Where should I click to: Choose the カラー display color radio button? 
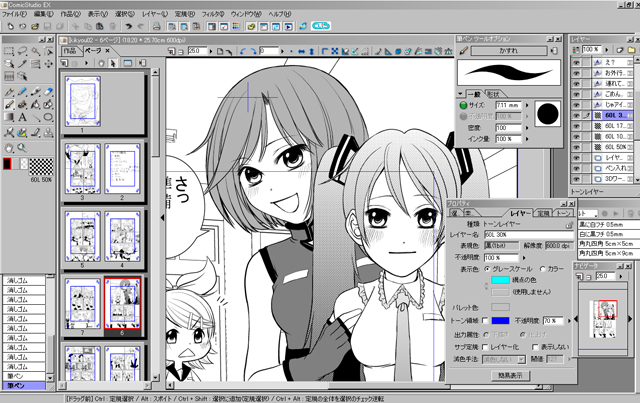(x=542, y=269)
